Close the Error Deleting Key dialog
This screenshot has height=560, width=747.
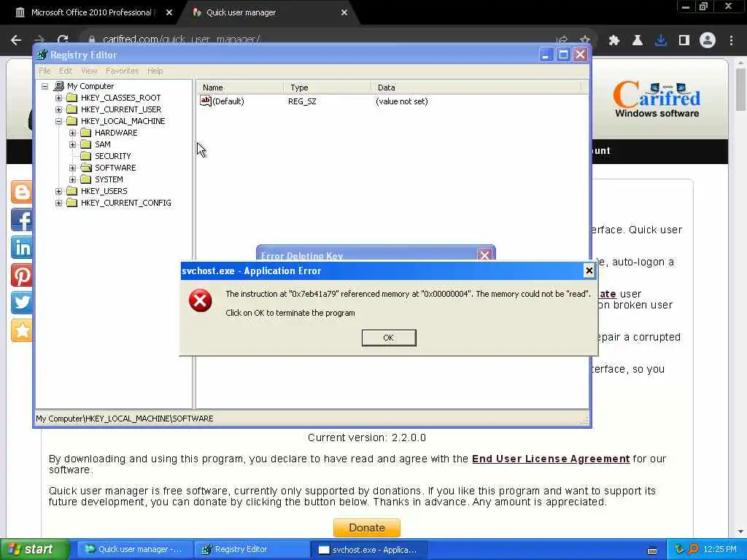click(484, 255)
